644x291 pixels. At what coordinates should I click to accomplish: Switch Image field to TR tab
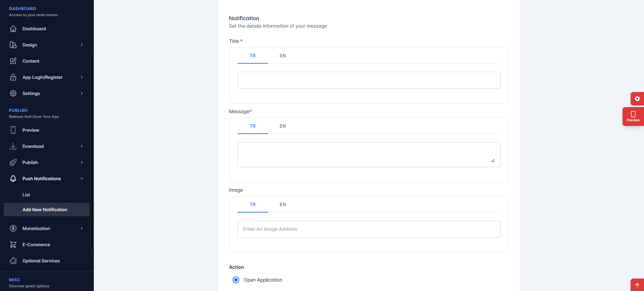tap(253, 204)
